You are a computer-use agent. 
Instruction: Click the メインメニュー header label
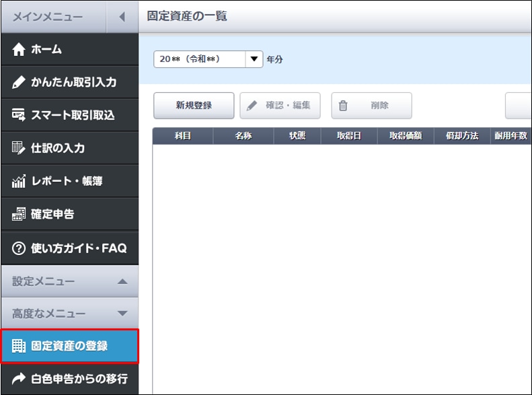48,17
